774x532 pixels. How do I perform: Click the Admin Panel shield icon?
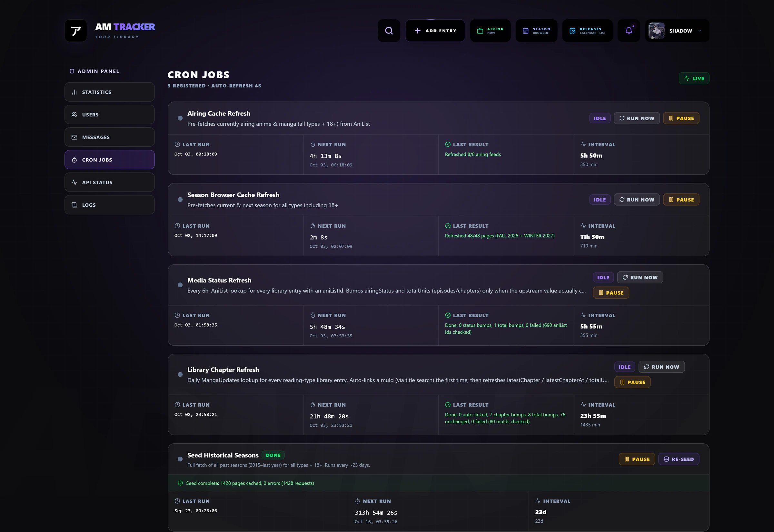click(72, 71)
